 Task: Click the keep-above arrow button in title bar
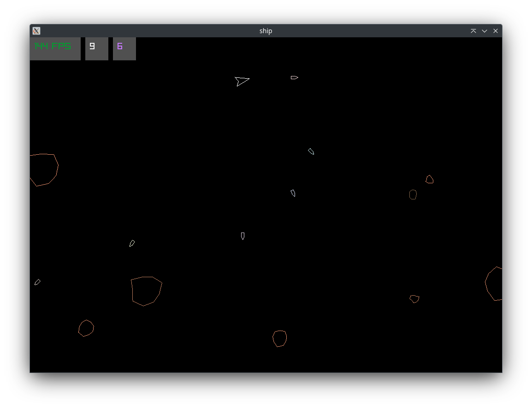473,31
